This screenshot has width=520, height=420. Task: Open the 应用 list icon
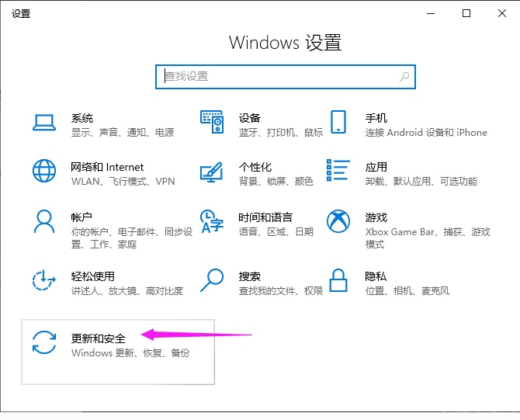pos(338,170)
